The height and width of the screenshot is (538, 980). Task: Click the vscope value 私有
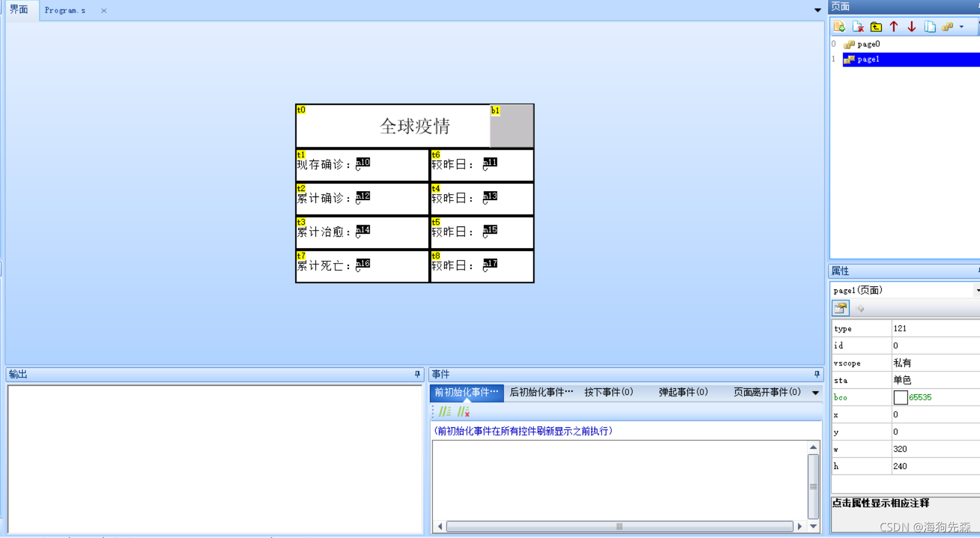(902, 362)
